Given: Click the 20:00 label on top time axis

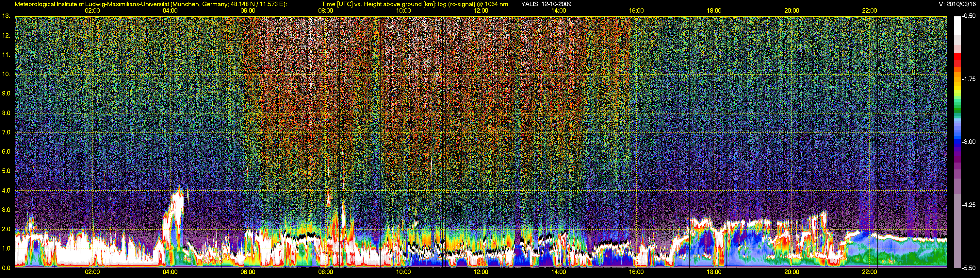Looking at the screenshot, I should tap(792, 11).
